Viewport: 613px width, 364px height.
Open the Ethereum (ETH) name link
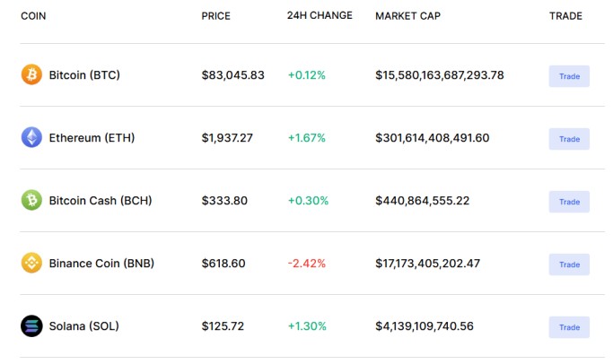[92, 138]
